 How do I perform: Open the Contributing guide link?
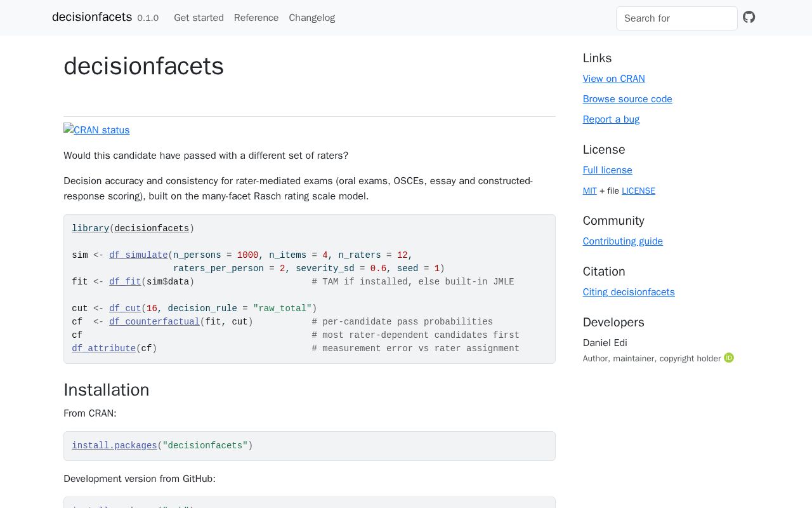tap(623, 241)
